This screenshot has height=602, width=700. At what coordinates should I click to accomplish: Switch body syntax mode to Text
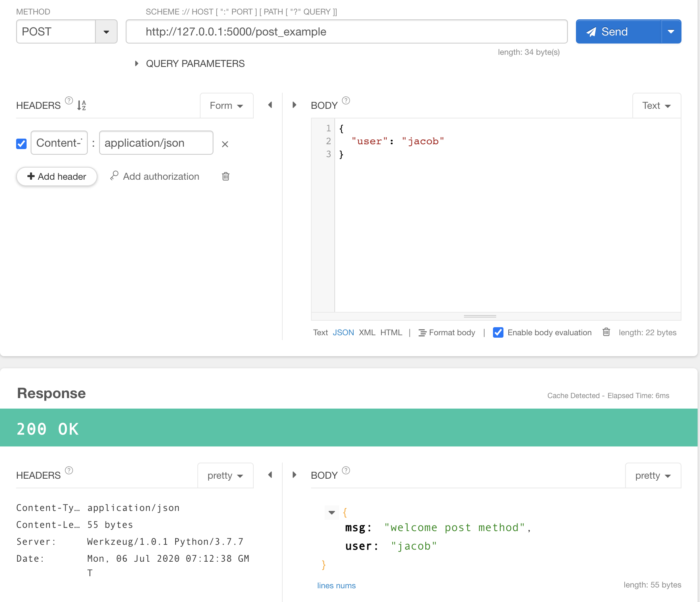(321, 332)
